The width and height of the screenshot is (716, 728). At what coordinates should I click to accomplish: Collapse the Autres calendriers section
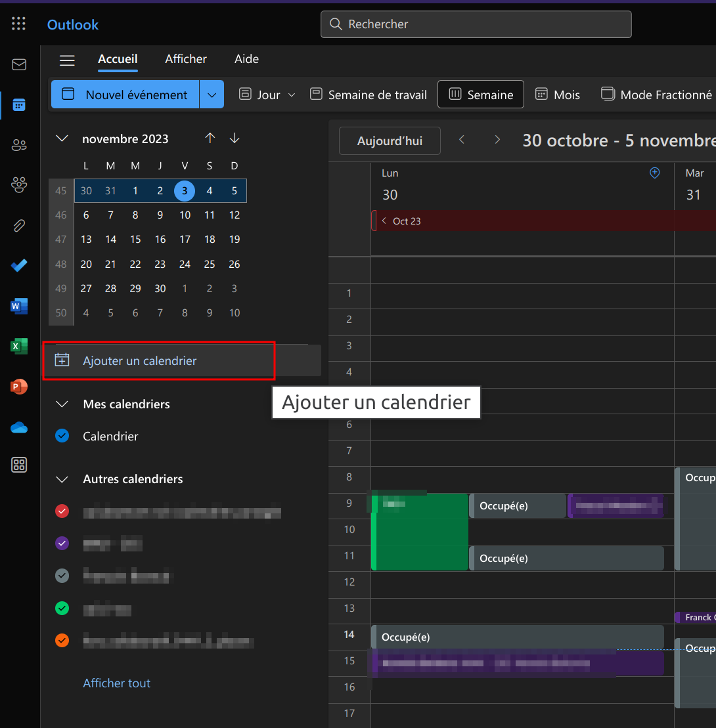click(62, 479)
